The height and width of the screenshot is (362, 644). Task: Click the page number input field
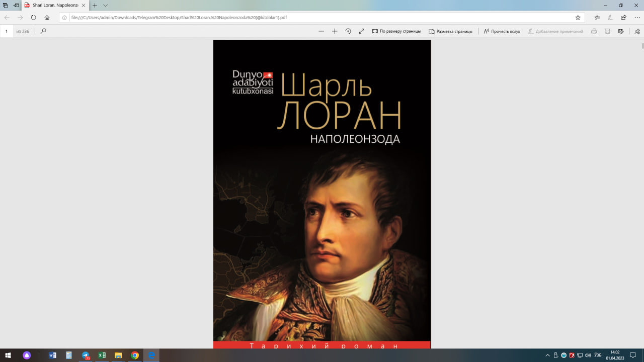(7, 31)
